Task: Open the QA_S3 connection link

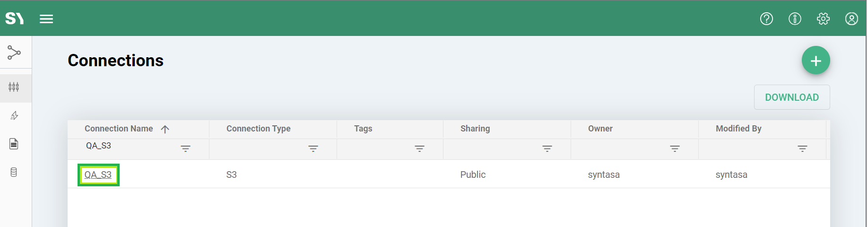Action: coord(98,175)
